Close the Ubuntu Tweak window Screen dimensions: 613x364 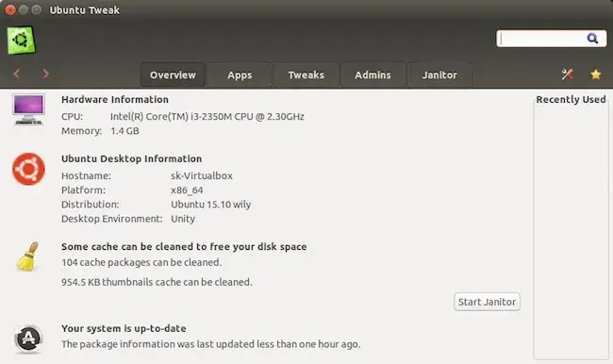tap(10, 9)
